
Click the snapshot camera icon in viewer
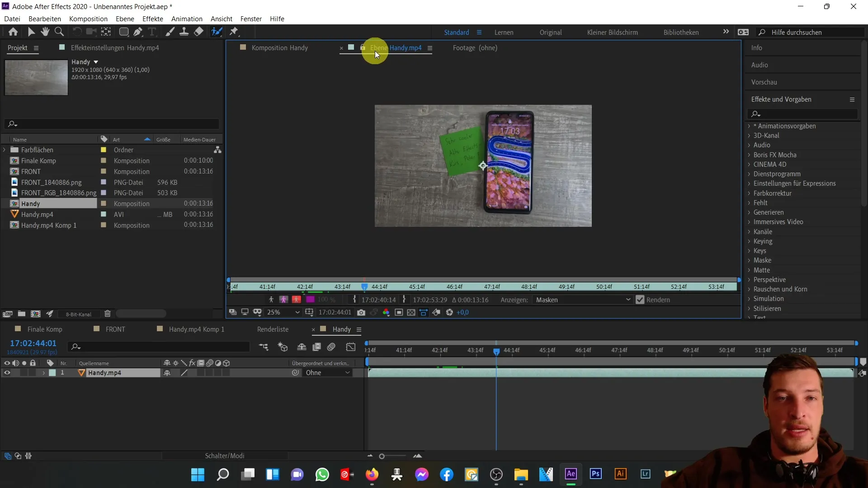point(361,312)
